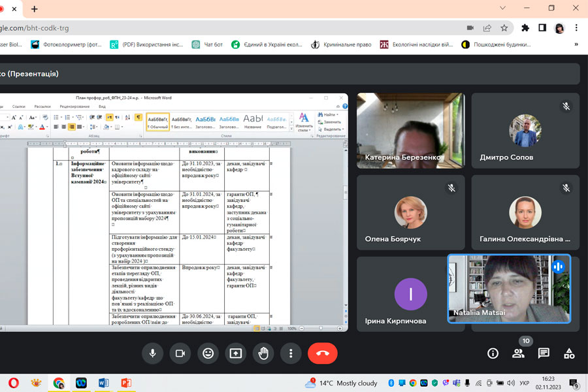Open more options three-dot menu in Meet
The image size is (588, 392).
pos(291,353)
